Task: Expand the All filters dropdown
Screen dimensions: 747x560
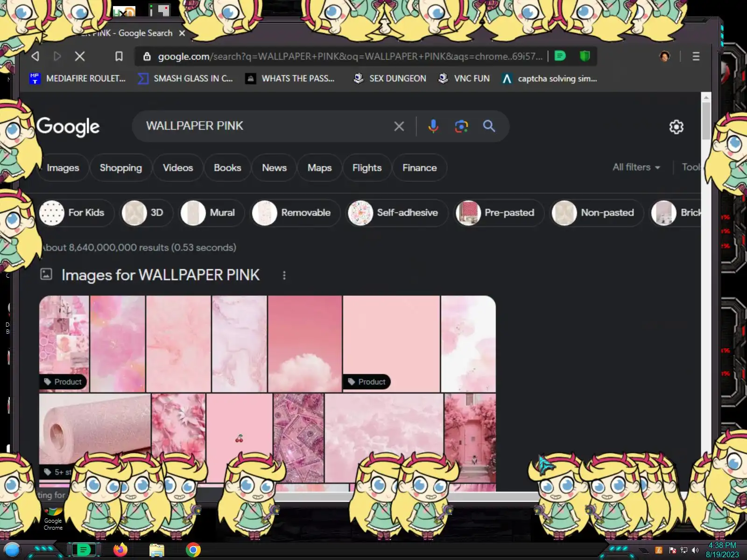Action: point(636,167)
